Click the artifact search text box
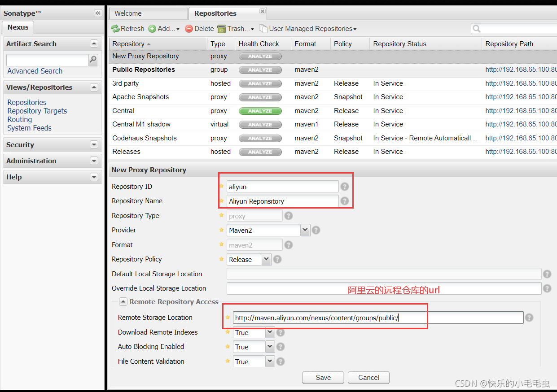557x392 pixels. 48,60
